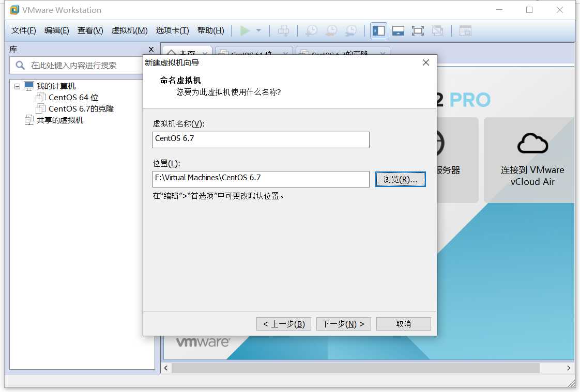
Task: Click the horizontal scrollbar track
Action: [355, 368]
